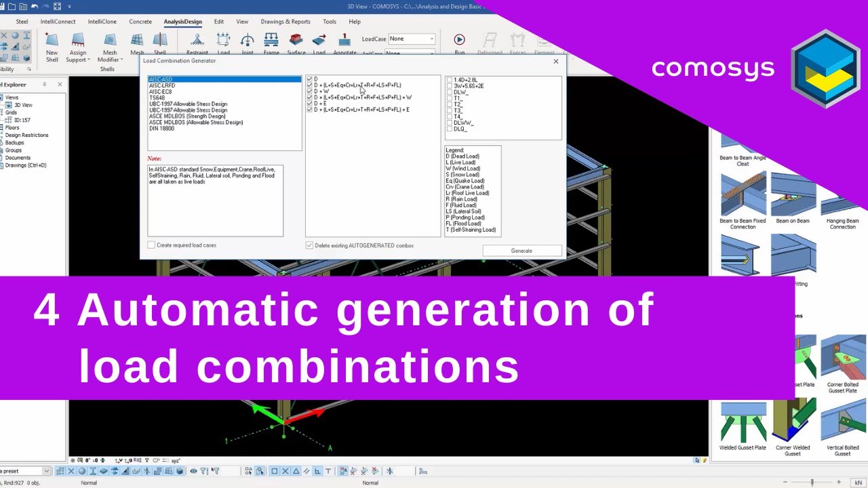Switch to the IntelliClone tab

[x=102, y=22]
